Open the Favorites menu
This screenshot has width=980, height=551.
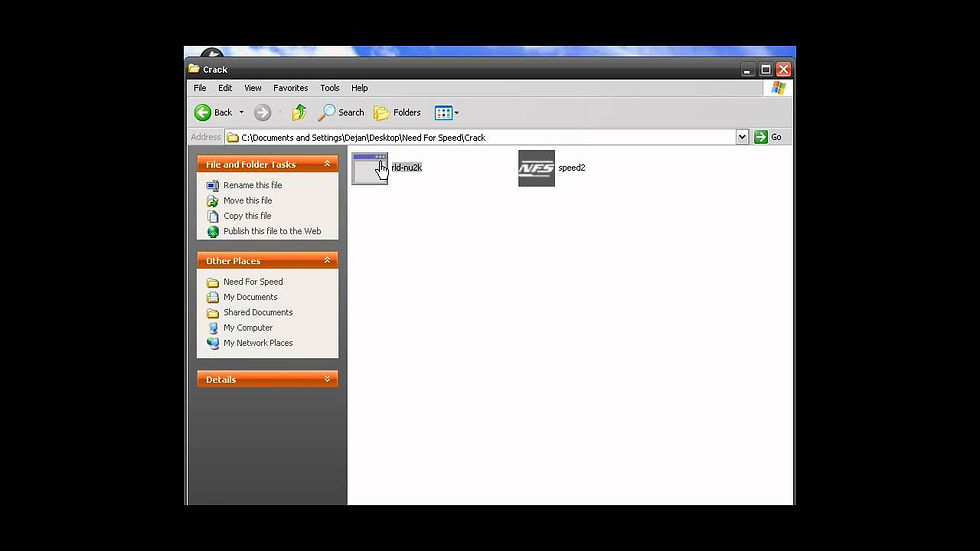[x=291, y=88]
